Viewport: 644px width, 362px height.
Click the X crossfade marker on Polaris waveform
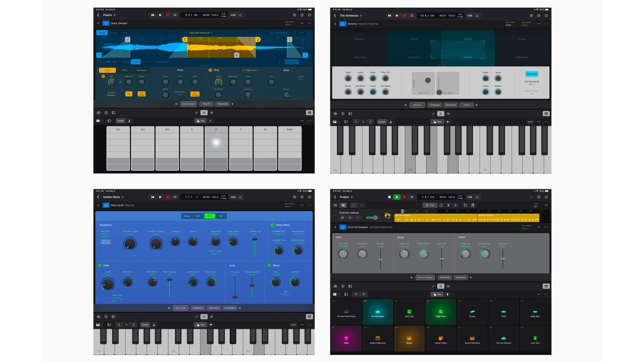point(236,55)
